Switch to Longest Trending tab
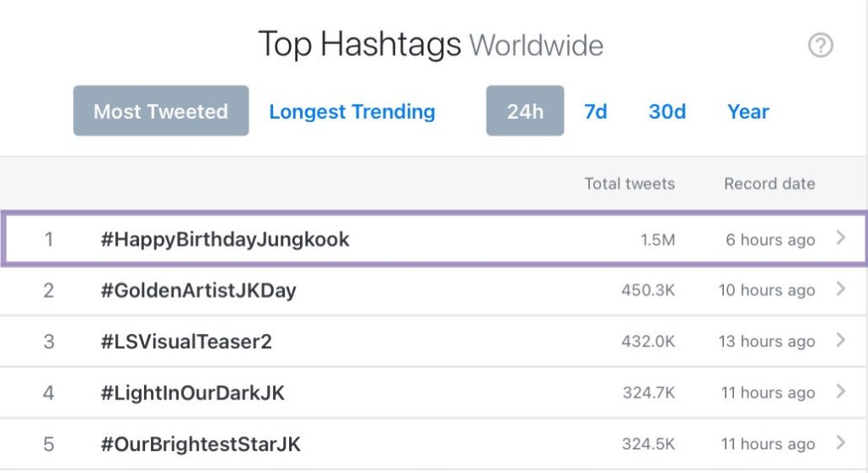This screenshot has width=868, height=473. [x=352, y=111]
